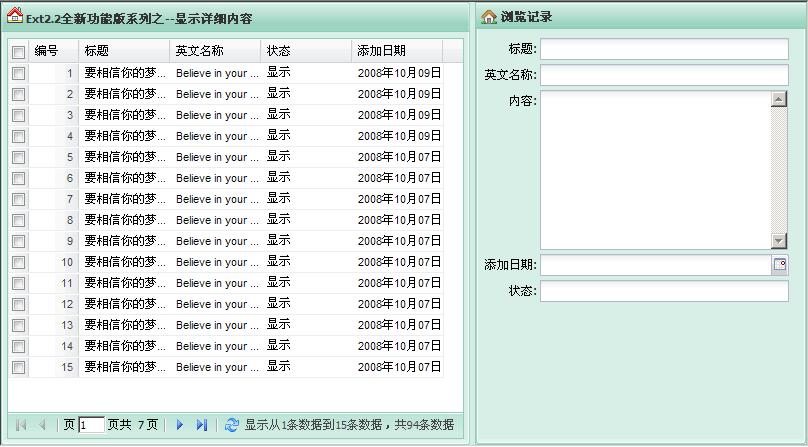Viewport: 808px width, 447px height.
Task: Sort by the 英文名称 column header
Action: click(215, 51)
